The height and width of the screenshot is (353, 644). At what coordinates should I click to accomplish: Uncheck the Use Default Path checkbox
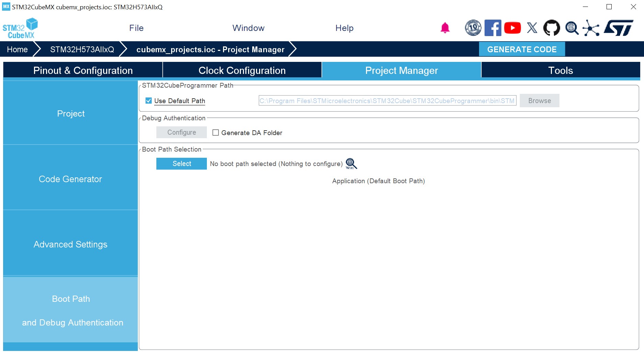148,101
